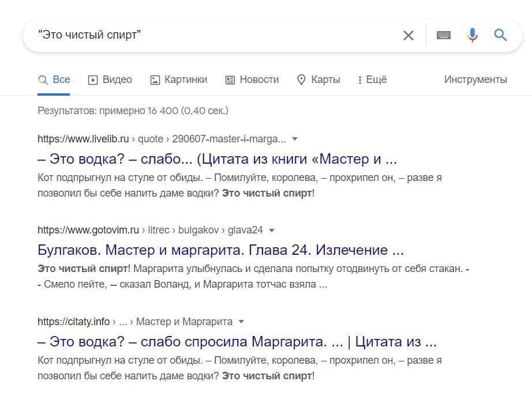532x396 pixels.
Task: Expand the citaty.info result options arrow
Action: pos(241,322)
